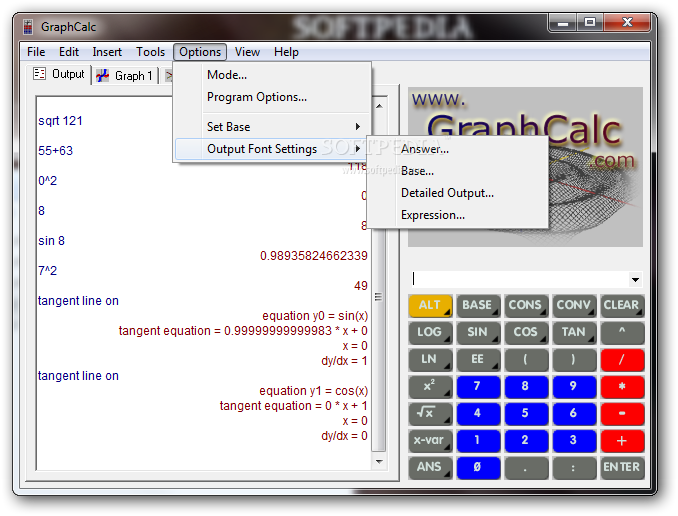Screen dimensions: 678x516
Task: Open the View menu
Action: pyautogui.click(x=247, y=52)
